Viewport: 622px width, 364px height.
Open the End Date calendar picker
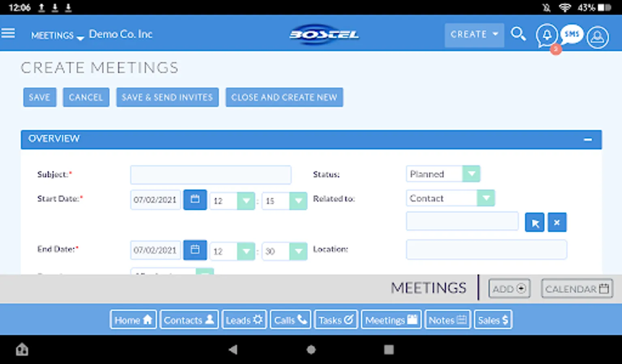click(x=195, y=250)
